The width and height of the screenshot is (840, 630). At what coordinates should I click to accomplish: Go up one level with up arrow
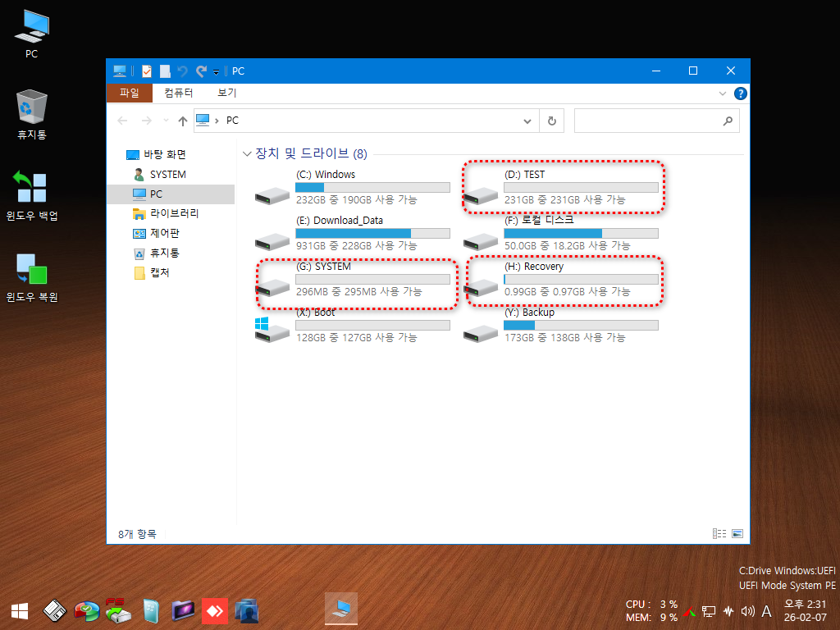point(183,121)
